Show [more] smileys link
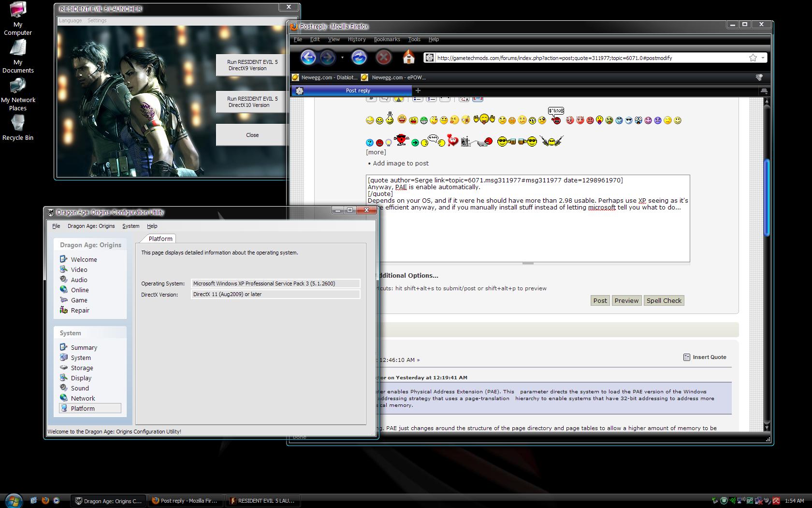Screen dimensions: 812x508 (x=376, y=152)
